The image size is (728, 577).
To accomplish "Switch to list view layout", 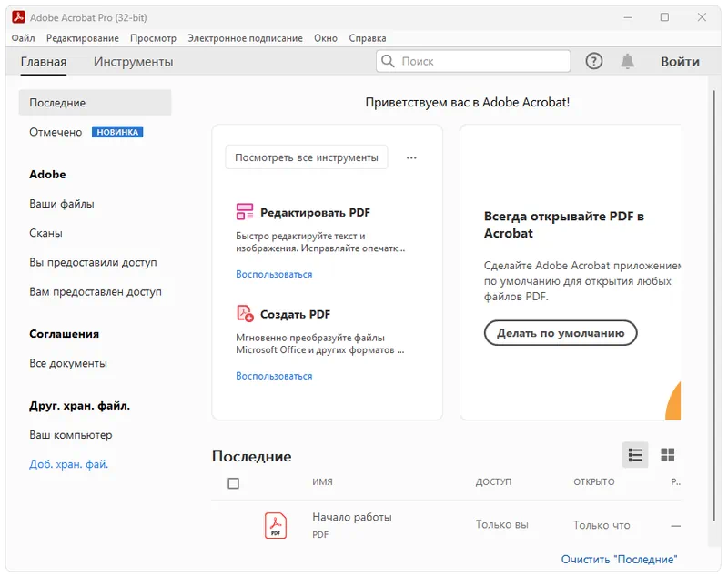I will [x=636, y=455].
